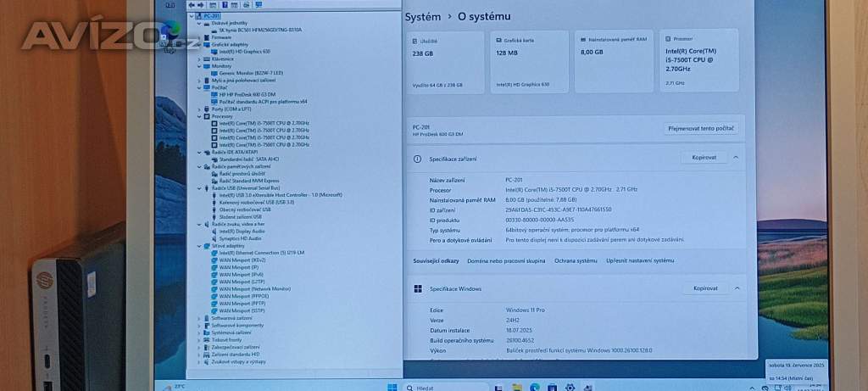Scan for hardware changes using monitor toolbar icon

point(259,5)
